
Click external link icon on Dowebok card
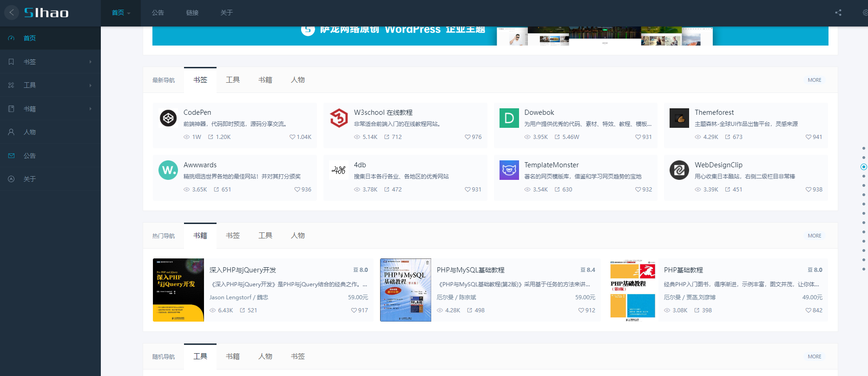pyautogui.click(x=557, y=137)
